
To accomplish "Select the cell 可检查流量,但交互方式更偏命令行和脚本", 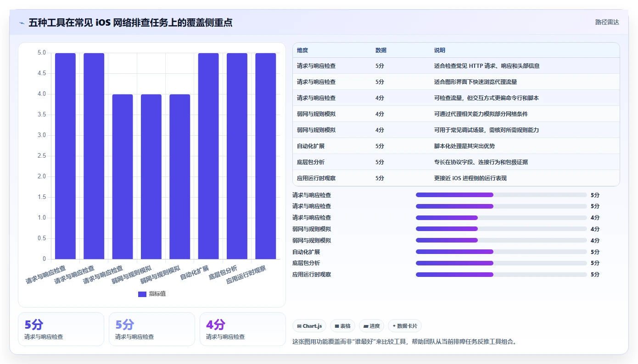I will [487, 98].
